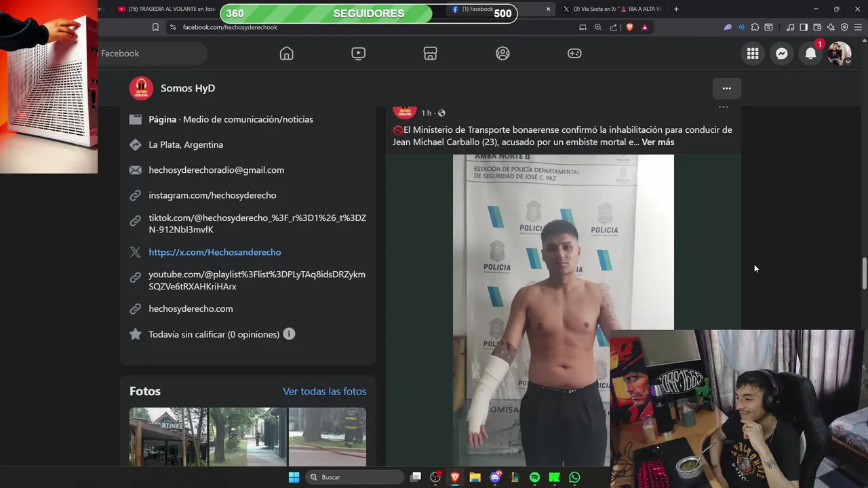Click the browser address bar URL
This screenshot has height=488, width=868.
[230, 27]
